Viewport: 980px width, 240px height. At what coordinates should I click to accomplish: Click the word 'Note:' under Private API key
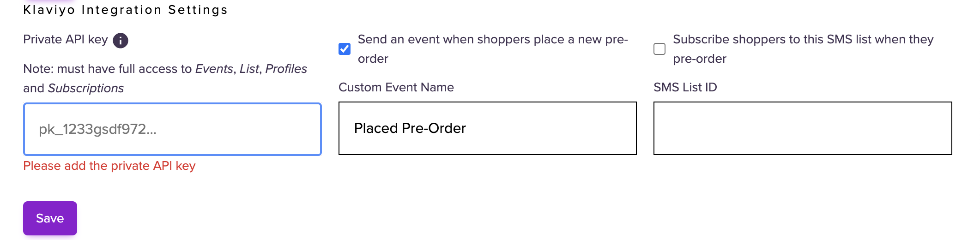[x=38, y=69]
